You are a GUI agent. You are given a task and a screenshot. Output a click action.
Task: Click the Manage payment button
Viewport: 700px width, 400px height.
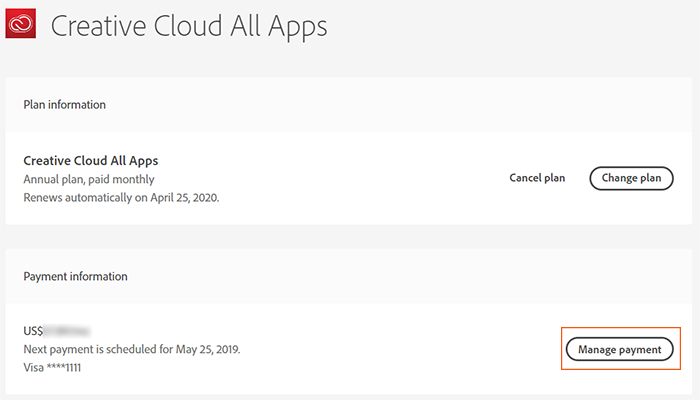(x=620, y=349)
